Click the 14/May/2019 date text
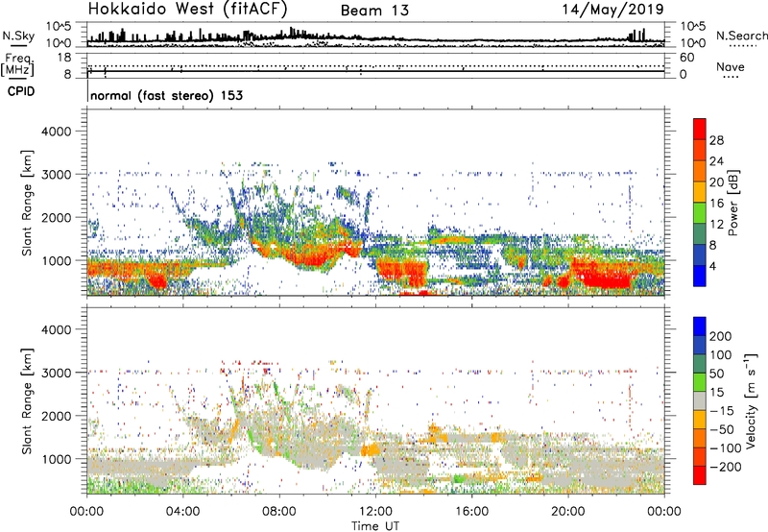 coord(612,10)
